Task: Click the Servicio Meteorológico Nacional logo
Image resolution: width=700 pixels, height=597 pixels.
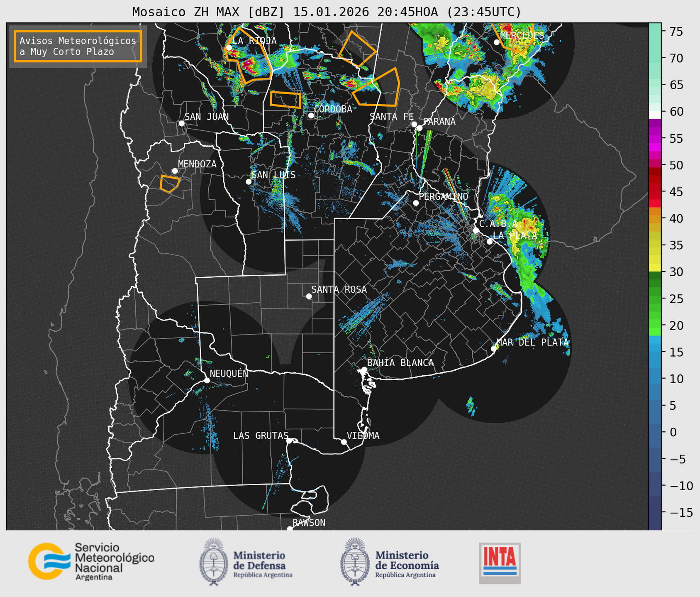Action: pyautogui.click(x=91, y=561)
